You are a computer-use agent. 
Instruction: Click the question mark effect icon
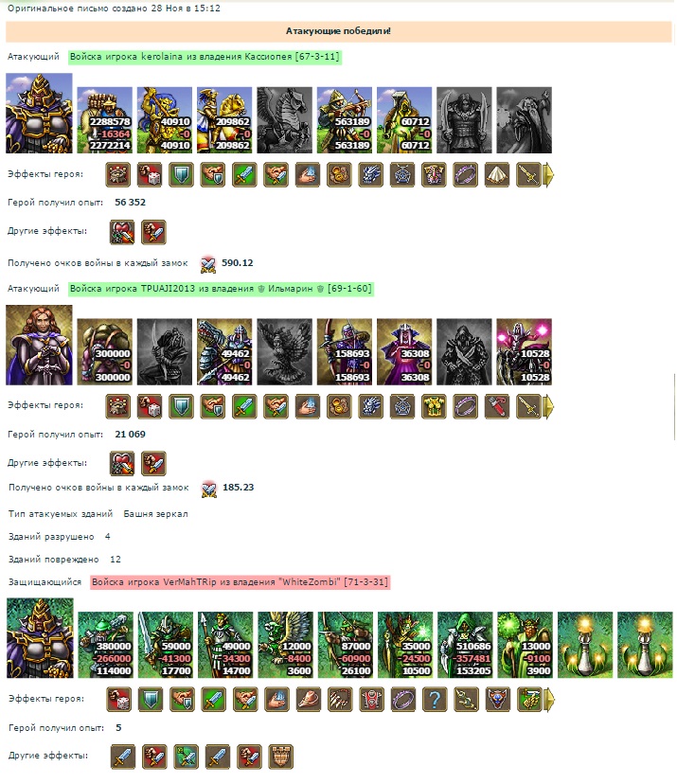click(x=435, y=700)
